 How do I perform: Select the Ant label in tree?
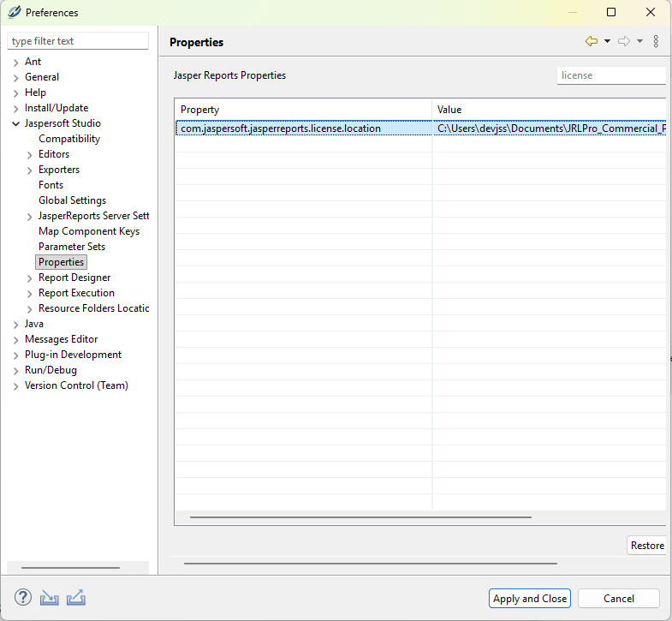pos(33,62)
